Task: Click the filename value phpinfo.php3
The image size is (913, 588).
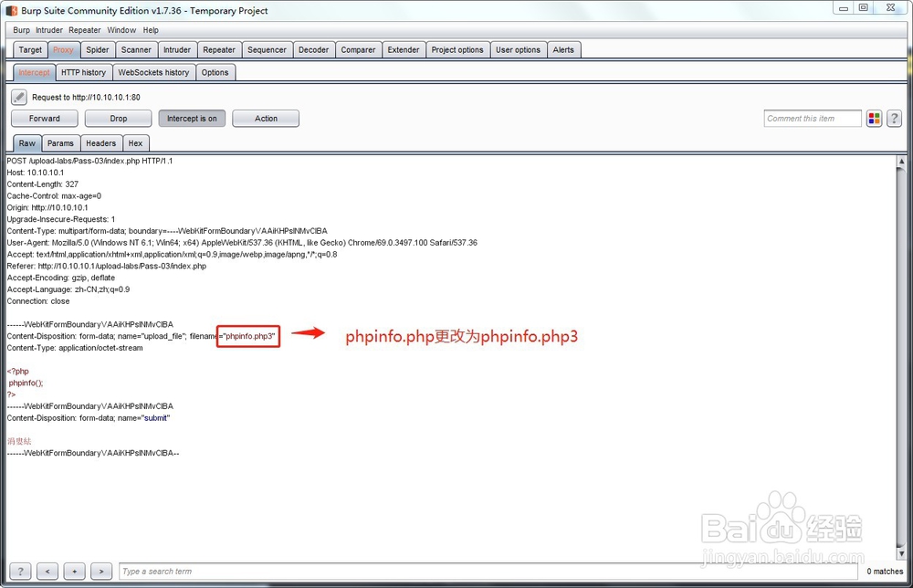Action: click(x=250, y=336)
